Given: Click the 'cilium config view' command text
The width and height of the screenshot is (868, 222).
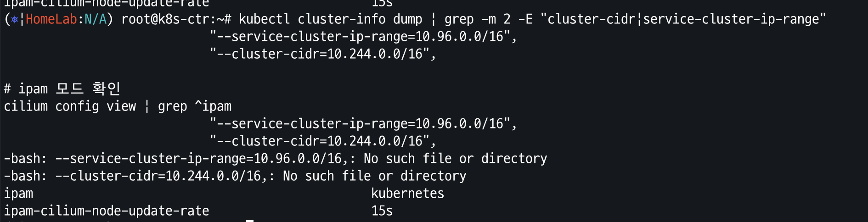Looking at the screenshot, I should coord(70,106).
